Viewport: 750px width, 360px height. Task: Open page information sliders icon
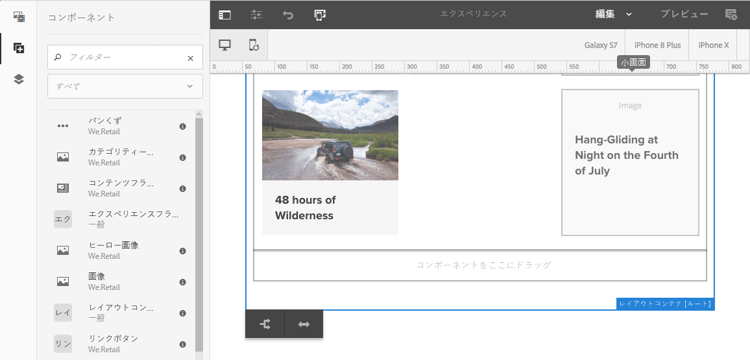pyautogui.click(x=256, y=15)
